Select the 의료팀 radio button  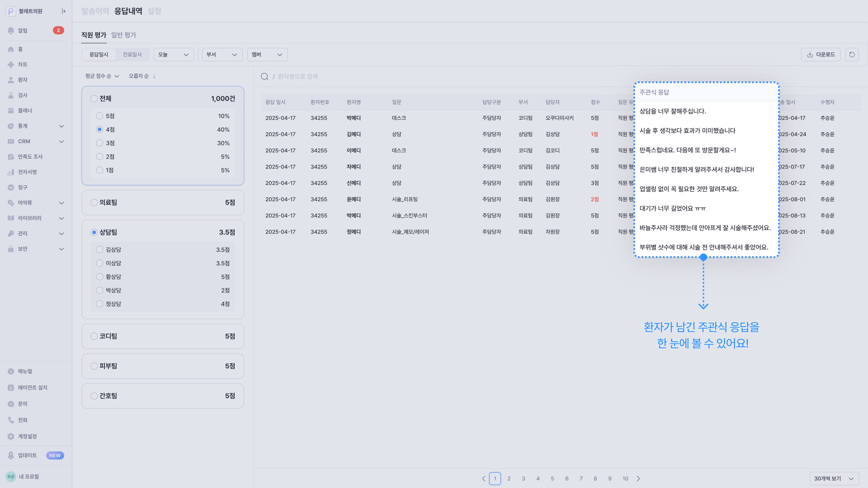click(x=94, y=202)
